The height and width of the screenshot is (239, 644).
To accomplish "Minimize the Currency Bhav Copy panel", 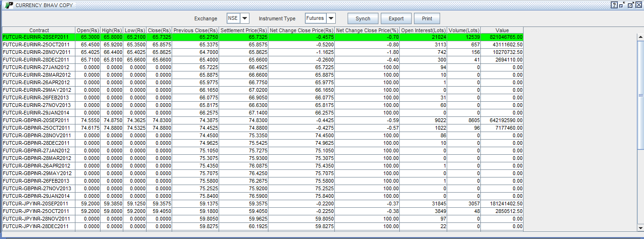I will coord(622,5).
